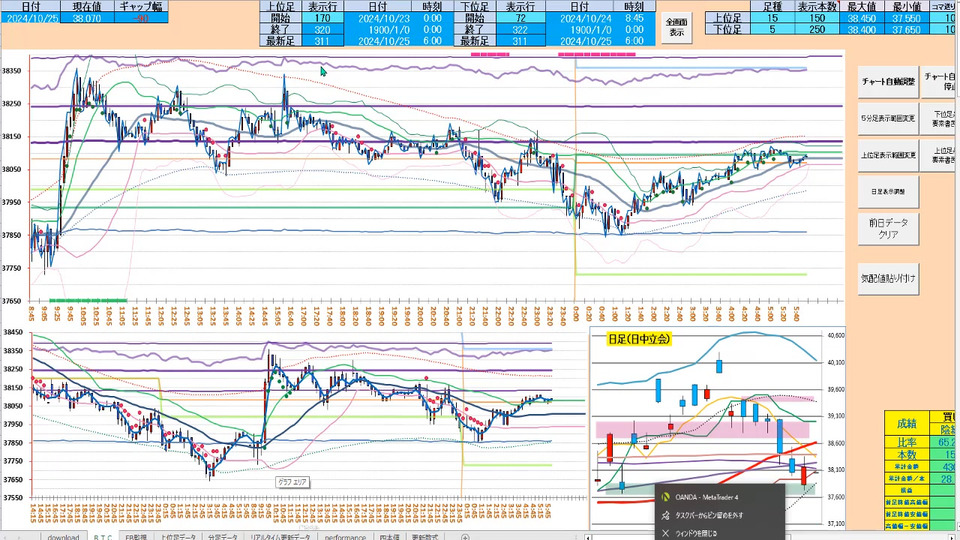
Task: Click the 日足(日中立会) chart title label
Action: coord(639,338)
